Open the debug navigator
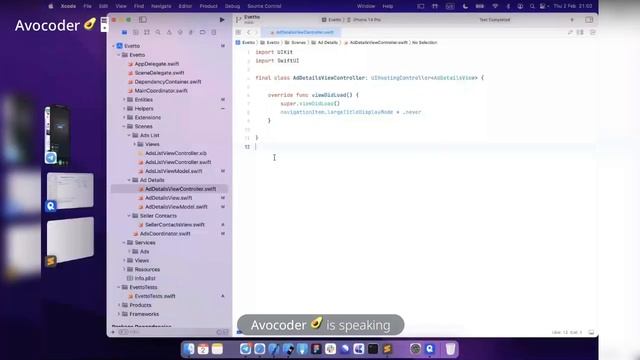The image size is (640, 360). [x=191, y=32]
